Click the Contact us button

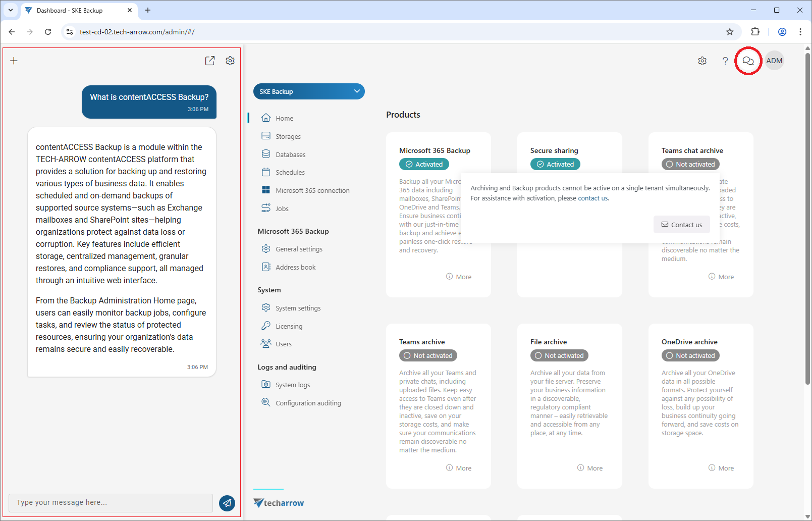[x=681, y=225]
